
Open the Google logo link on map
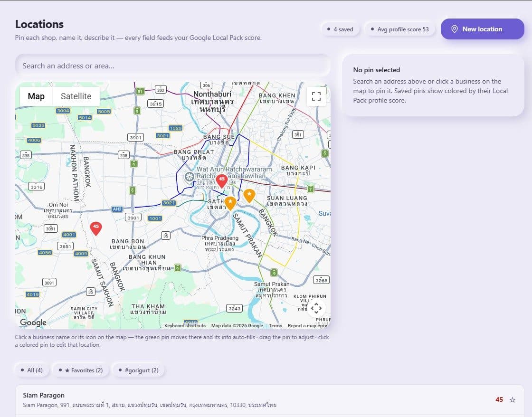pos(33,322)
